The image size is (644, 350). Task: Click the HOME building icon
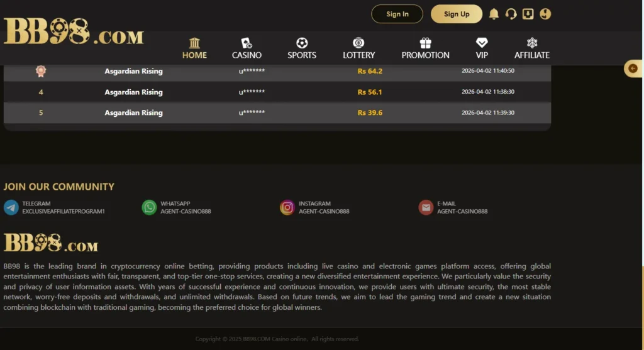(x=194, y=43)
